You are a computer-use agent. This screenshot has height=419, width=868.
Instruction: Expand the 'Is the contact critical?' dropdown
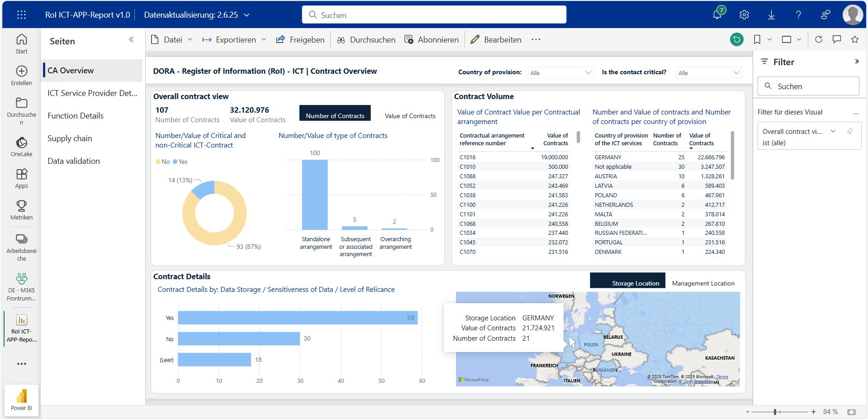point(708,73)
